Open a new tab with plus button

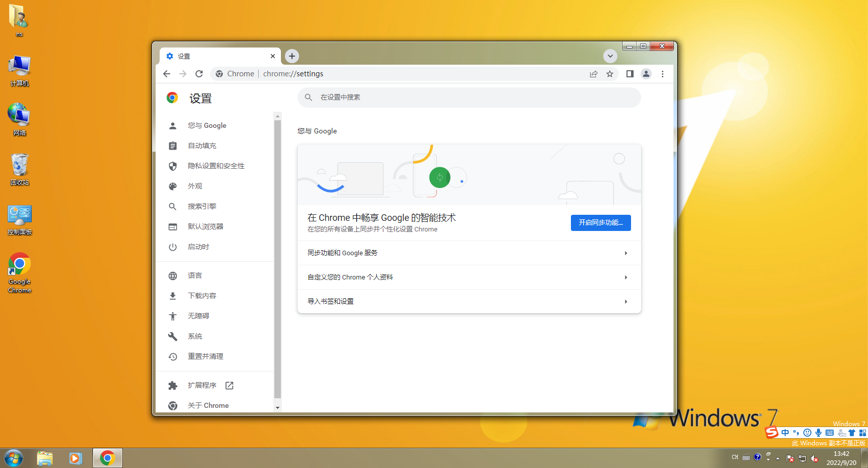292,56
